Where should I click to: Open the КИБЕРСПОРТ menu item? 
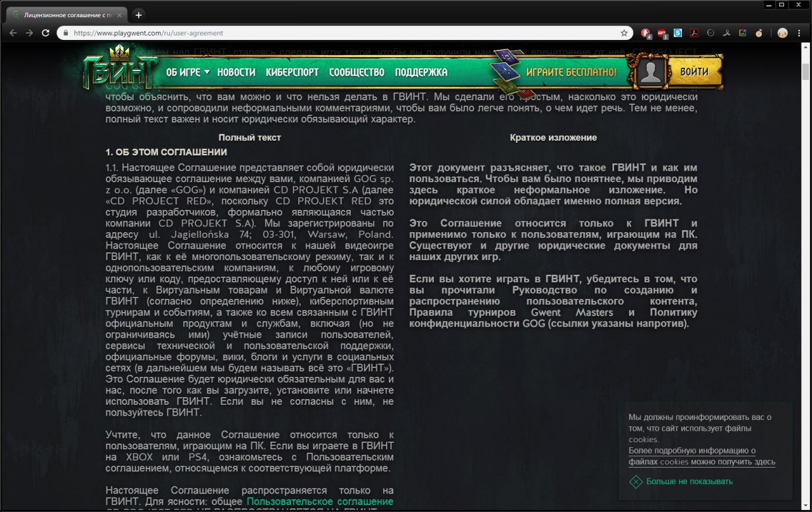[x=292, y=72]
